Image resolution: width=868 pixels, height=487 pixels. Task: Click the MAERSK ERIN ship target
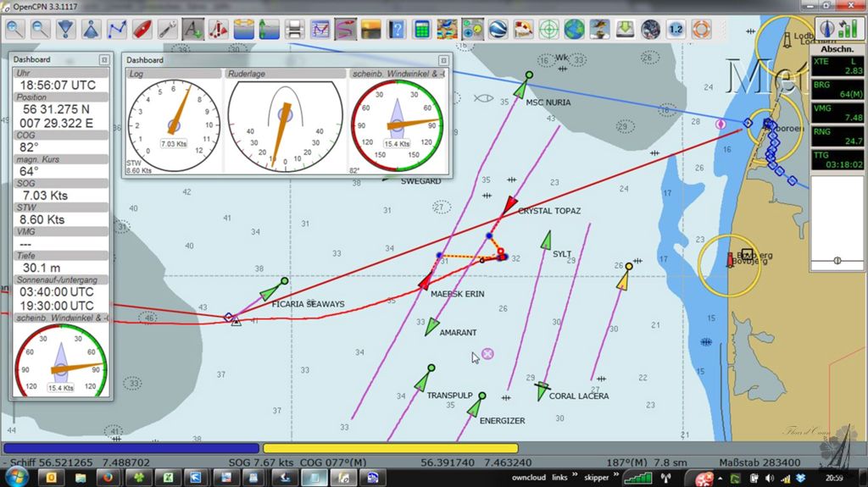[425, 282]
